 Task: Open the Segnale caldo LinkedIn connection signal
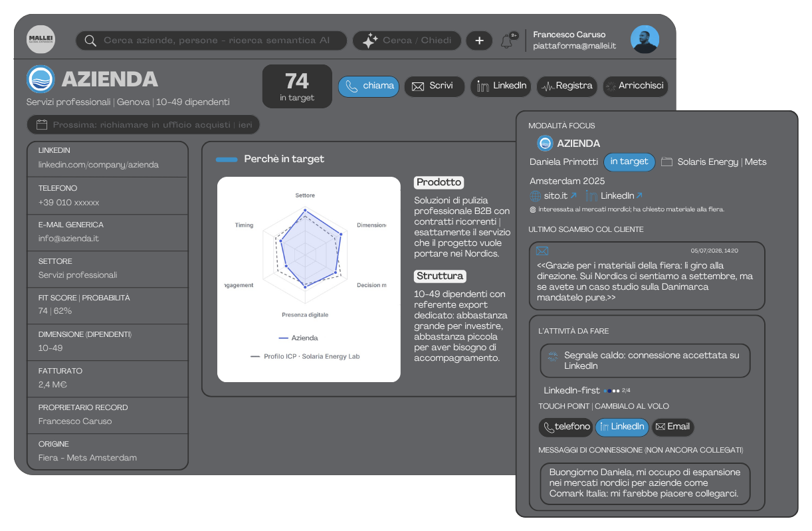(645, 360)
